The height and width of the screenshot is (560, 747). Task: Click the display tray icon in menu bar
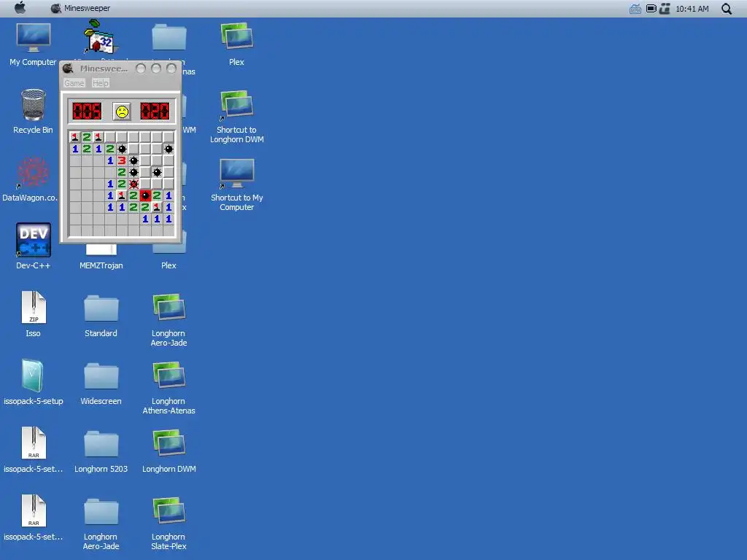click(651, 9)
